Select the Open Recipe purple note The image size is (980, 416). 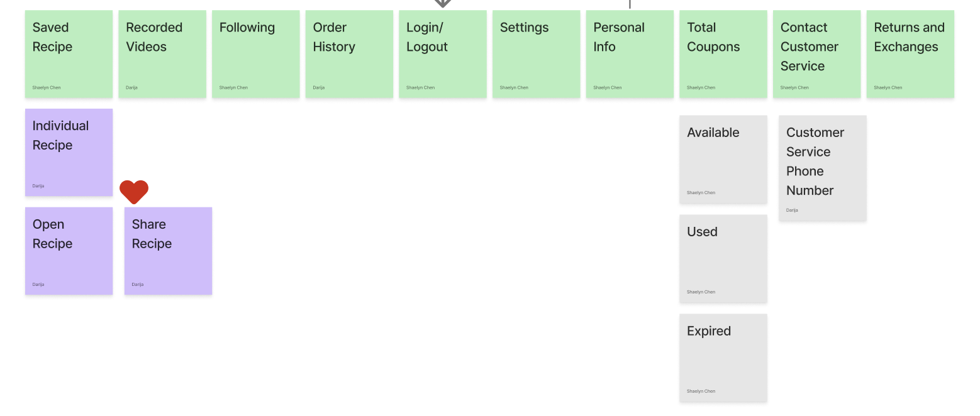[x=69, y=251]
